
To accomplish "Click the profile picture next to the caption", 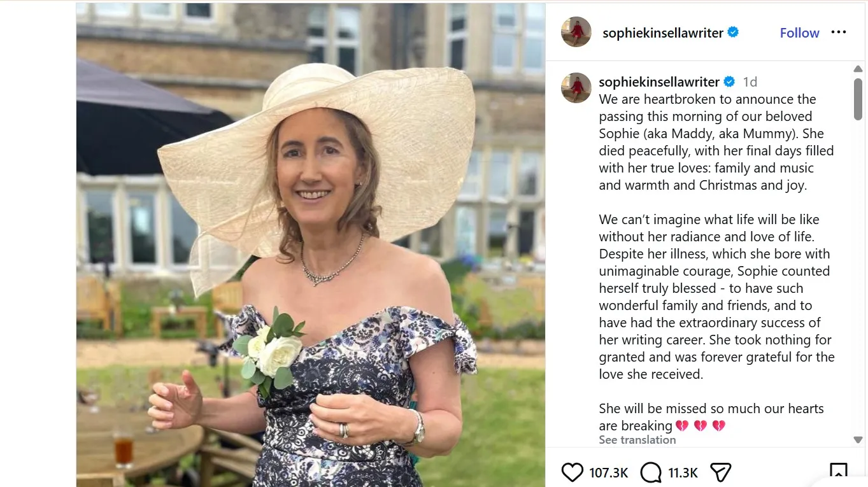I will coord(576,87).
